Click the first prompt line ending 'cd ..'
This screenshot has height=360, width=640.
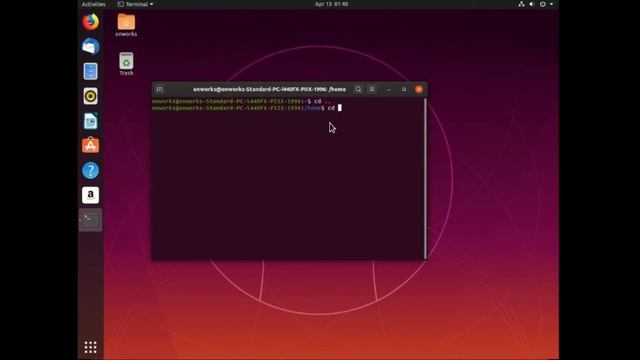coord(241,101)
